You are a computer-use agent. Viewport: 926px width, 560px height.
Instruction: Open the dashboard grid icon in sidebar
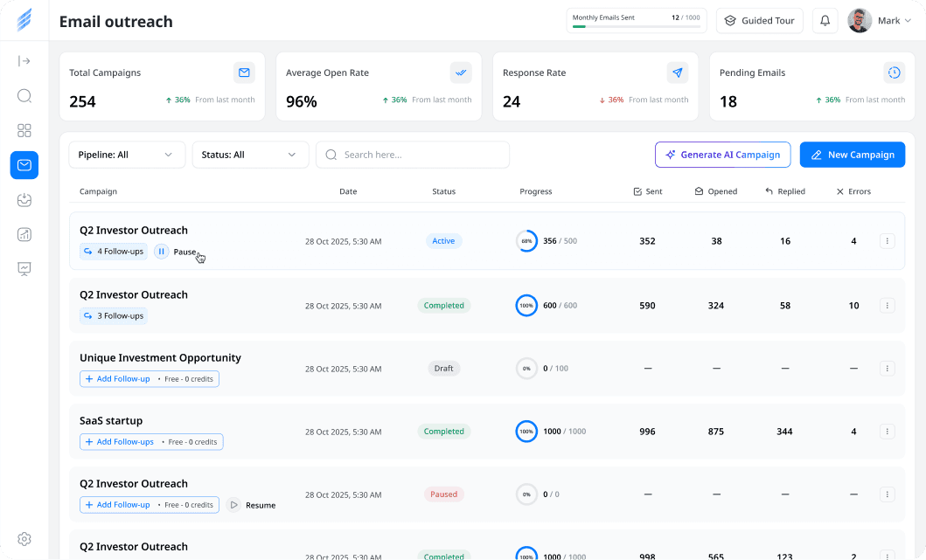24,130
